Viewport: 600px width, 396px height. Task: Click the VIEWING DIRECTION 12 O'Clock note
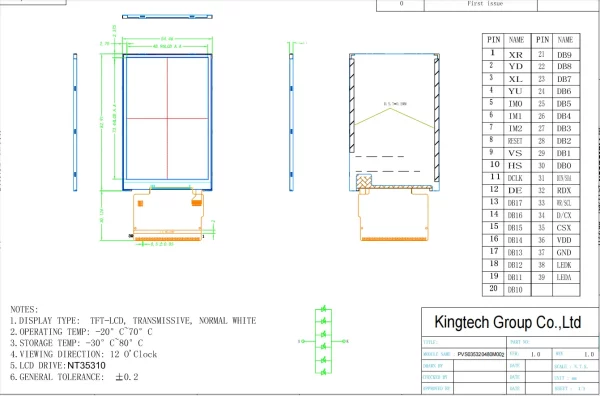coord(83,354)
